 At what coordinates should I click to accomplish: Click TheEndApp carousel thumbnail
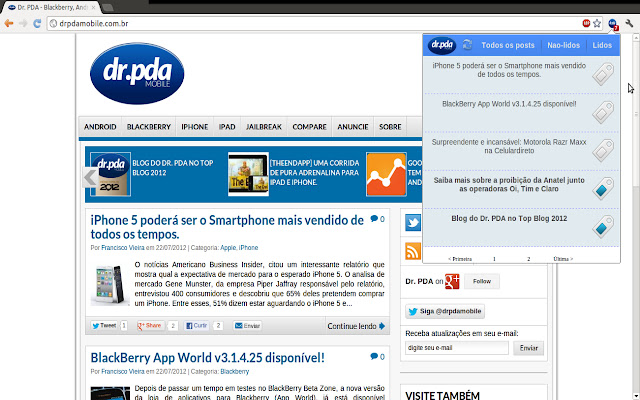[x=248, y=174]
